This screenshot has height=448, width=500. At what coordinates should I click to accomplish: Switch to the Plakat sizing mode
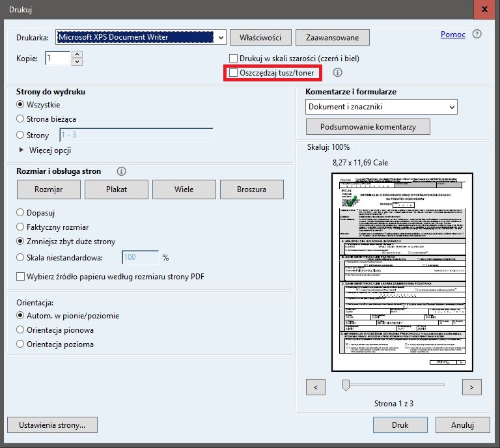click(116, 189)
